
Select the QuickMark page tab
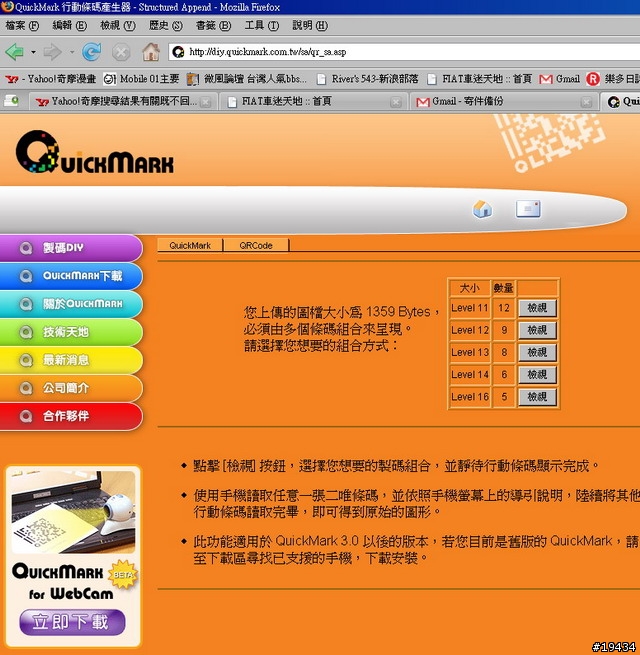pyautogui.click(x=190, y=246)
